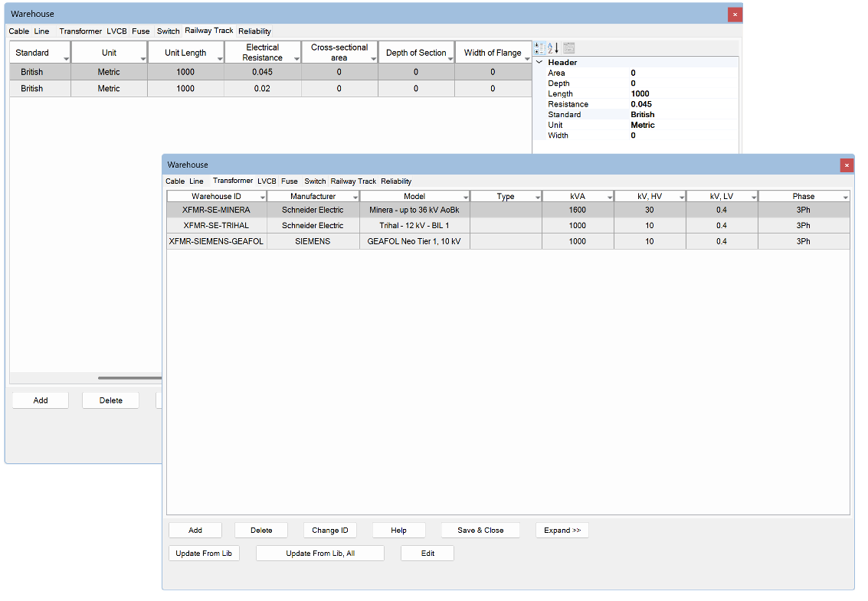Open the Width of Flange filter dropdown
This screenshot has height=601, width=868.
click(526, 59)
